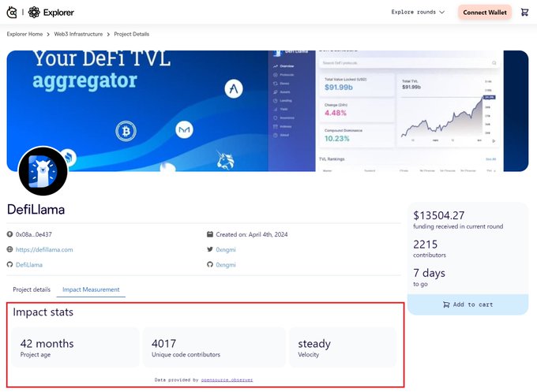This screenshot has height=392, width=537.
Task: Click the Uniswap unicorn icon in banner
Action: pos(225,161)
